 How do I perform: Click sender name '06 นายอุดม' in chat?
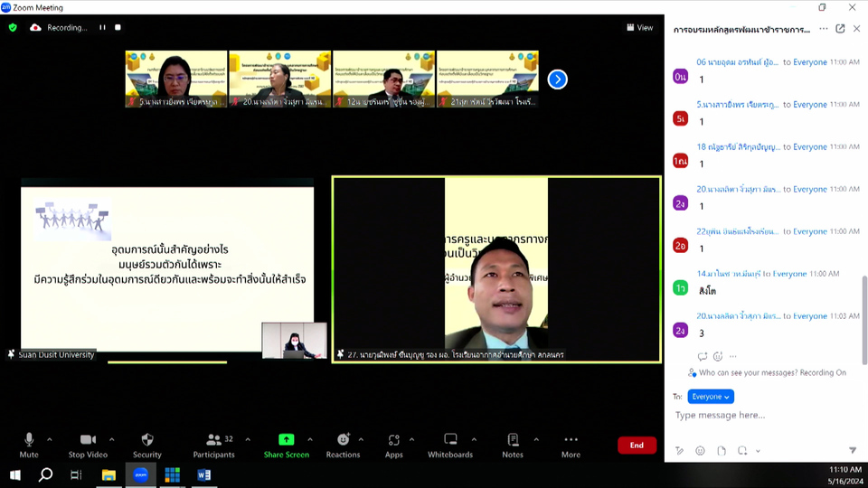pyautogui.click(x=738, y=62)
